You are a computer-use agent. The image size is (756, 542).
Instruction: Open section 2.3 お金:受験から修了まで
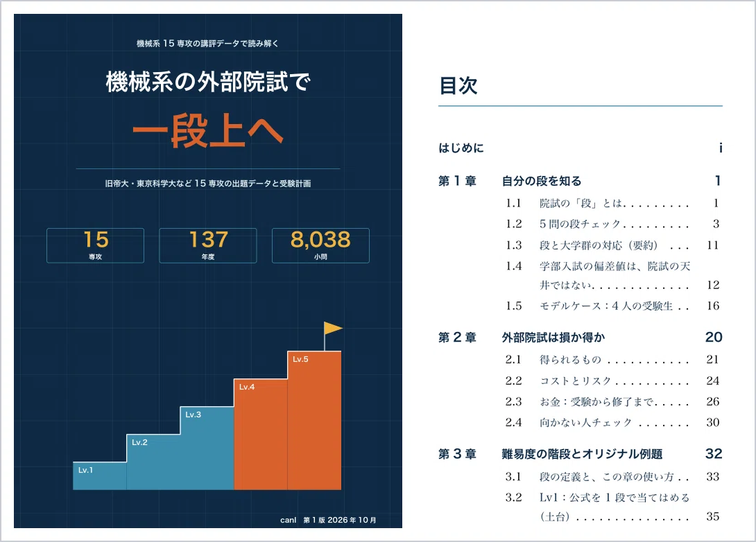point(612,401)
